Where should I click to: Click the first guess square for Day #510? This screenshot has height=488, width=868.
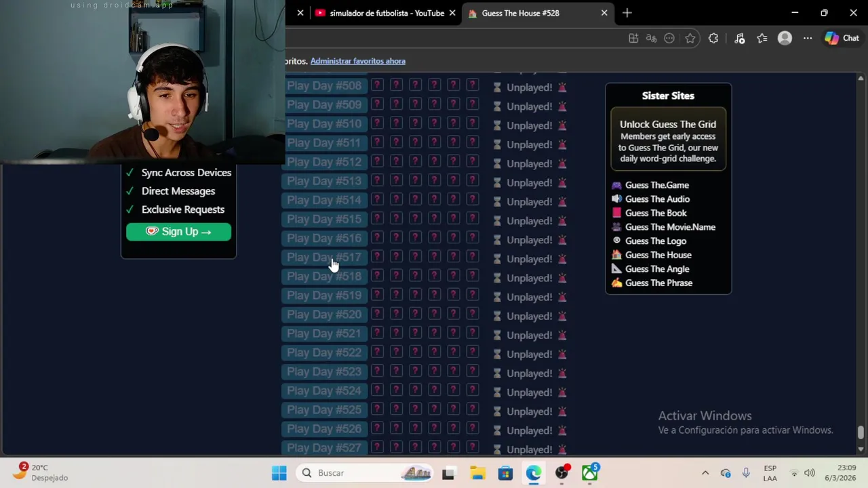pyautogui.click(x=378, y=123)
